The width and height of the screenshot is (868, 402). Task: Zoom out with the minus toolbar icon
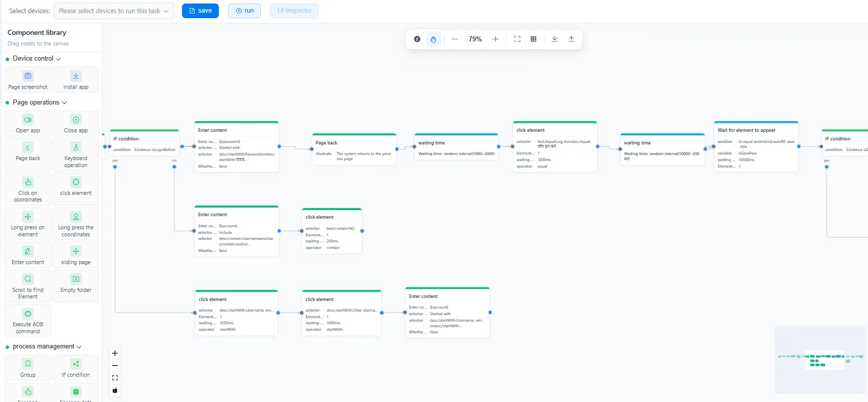454,39
